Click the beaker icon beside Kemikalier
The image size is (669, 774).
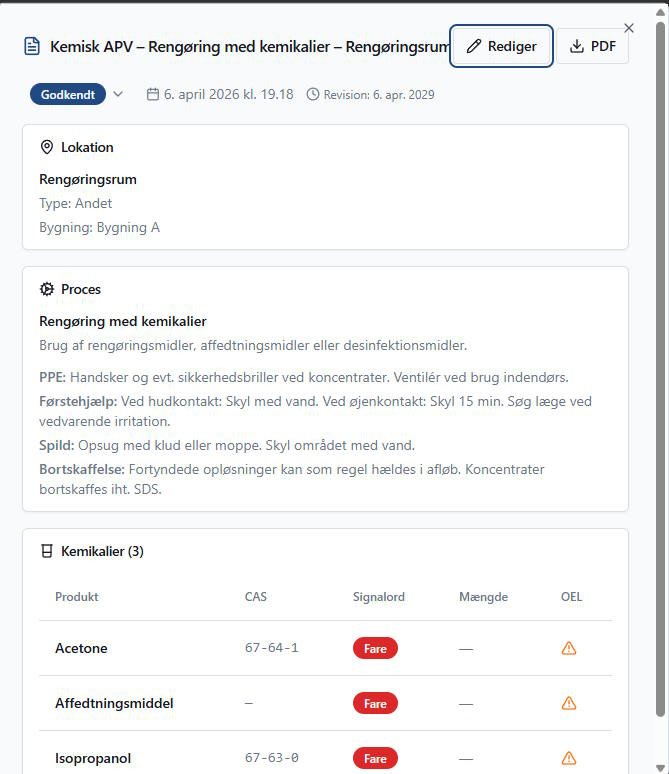coord(46,551)
